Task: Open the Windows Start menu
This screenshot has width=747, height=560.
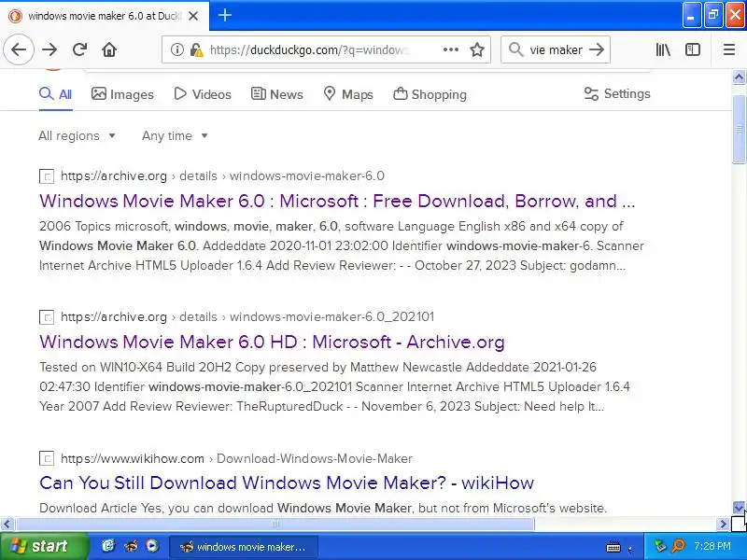Action: point(44,546)
